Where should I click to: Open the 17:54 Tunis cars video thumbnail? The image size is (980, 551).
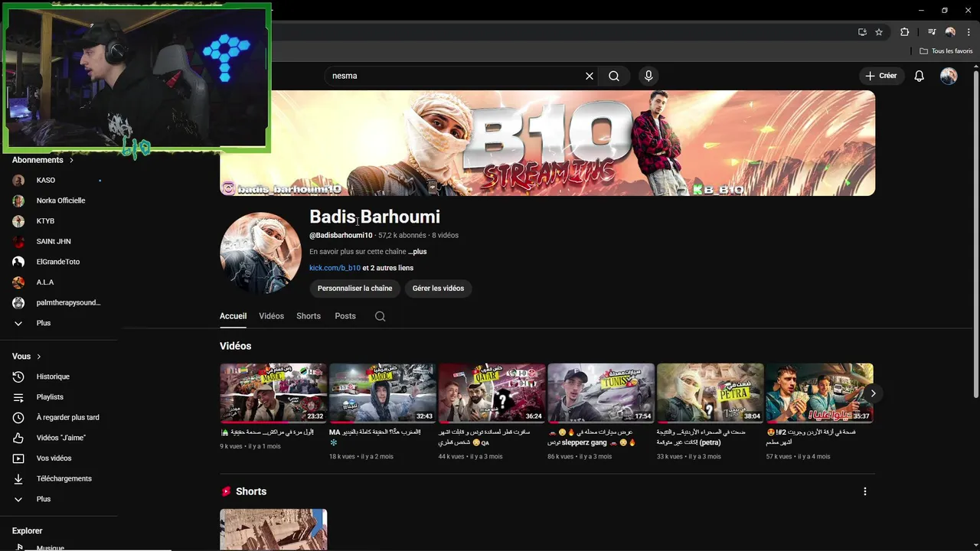tap(601, 393)
